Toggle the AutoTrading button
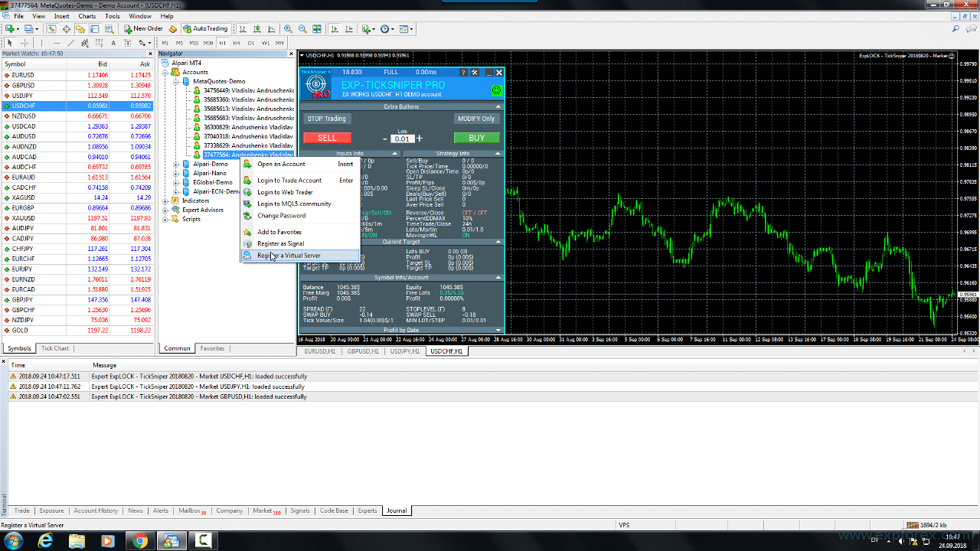The image size is (980, 551). 207,28
